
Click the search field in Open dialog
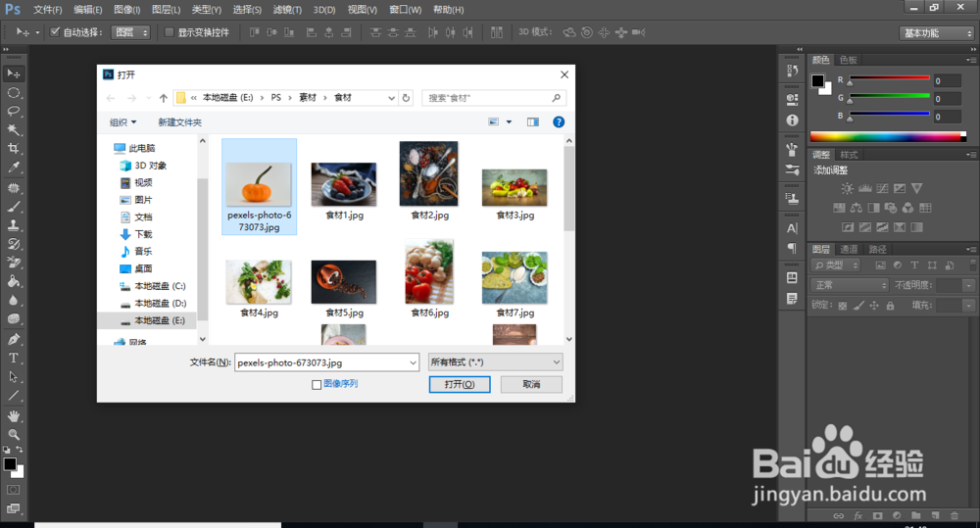tap(494, 98)
